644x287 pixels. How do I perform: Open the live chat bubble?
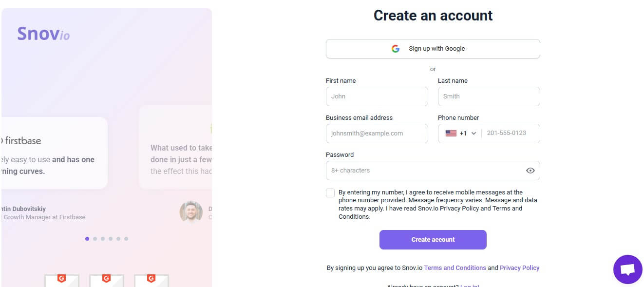627,269
